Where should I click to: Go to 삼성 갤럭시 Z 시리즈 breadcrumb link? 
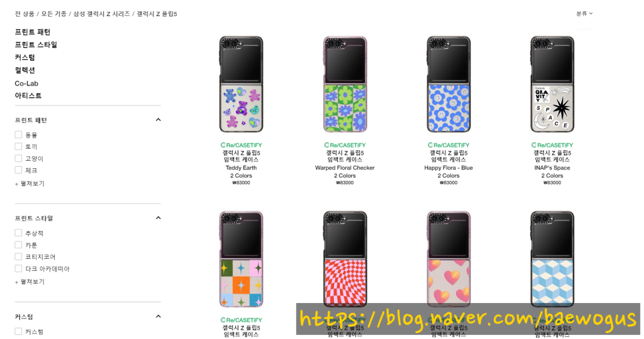click(x=101, y=14)
